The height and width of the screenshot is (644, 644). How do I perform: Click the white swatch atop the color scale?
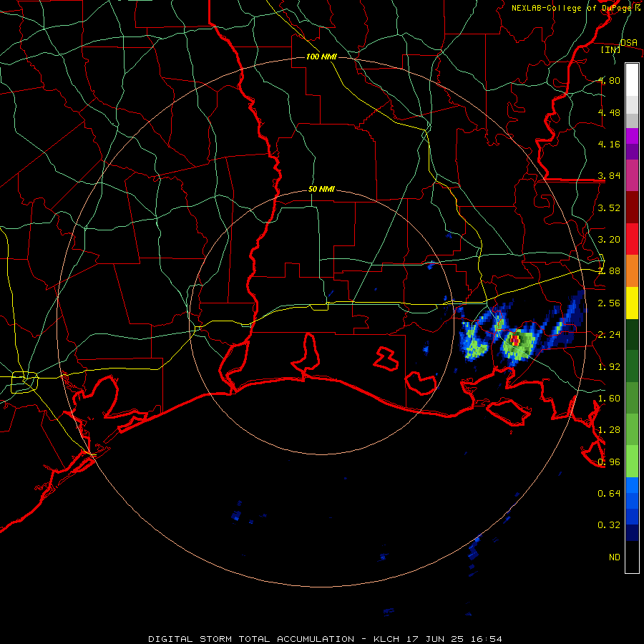click(x=632, y=80)
